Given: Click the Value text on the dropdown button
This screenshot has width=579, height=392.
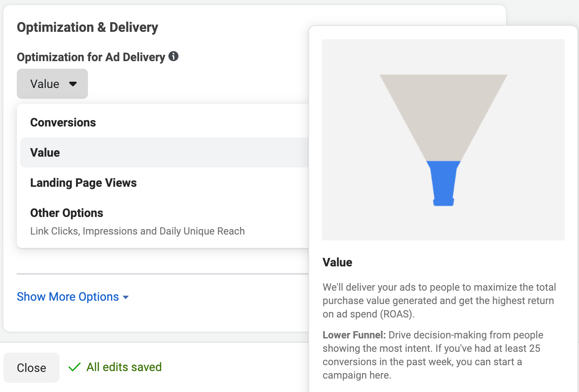Looking at the screenshot, I should [x=45, y=84].
